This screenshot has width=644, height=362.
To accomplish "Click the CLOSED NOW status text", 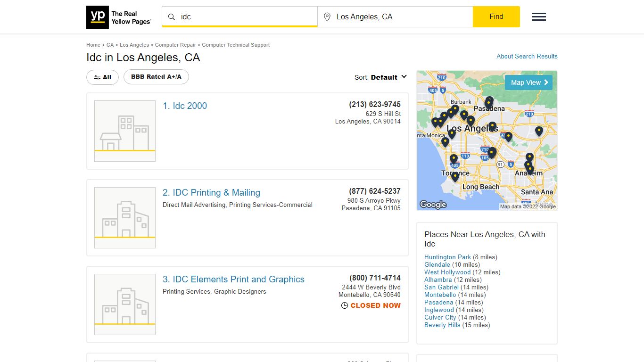I will tap(375, 305).
